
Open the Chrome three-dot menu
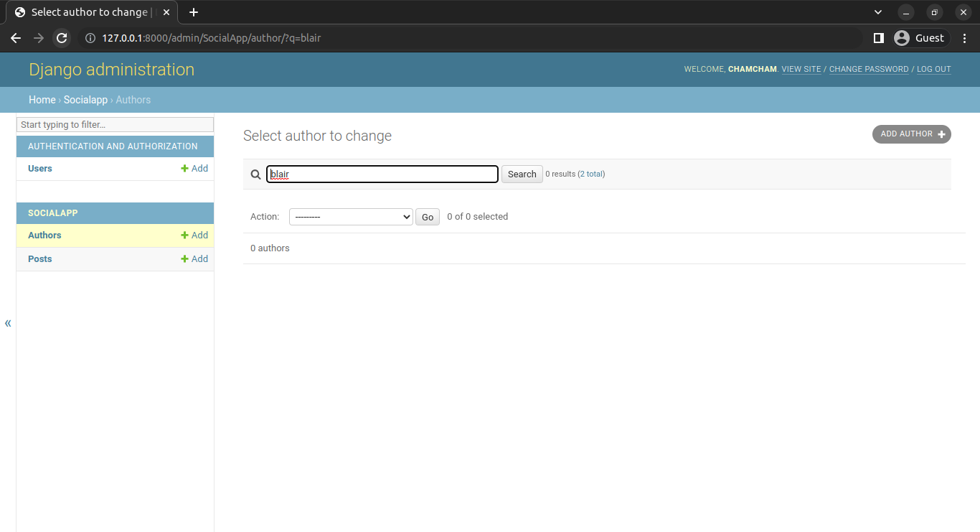[x=964, y=38]
